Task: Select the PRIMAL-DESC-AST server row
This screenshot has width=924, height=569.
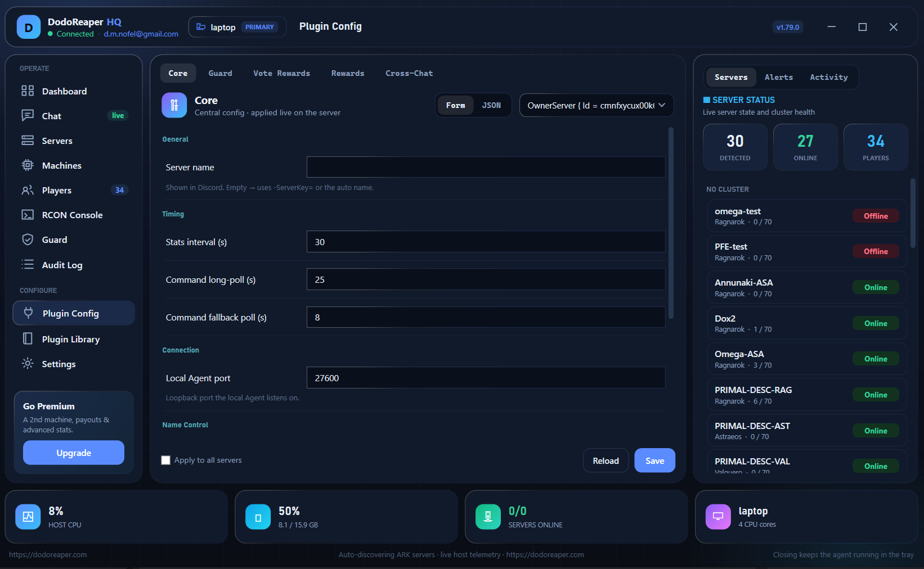Action: 807,431
